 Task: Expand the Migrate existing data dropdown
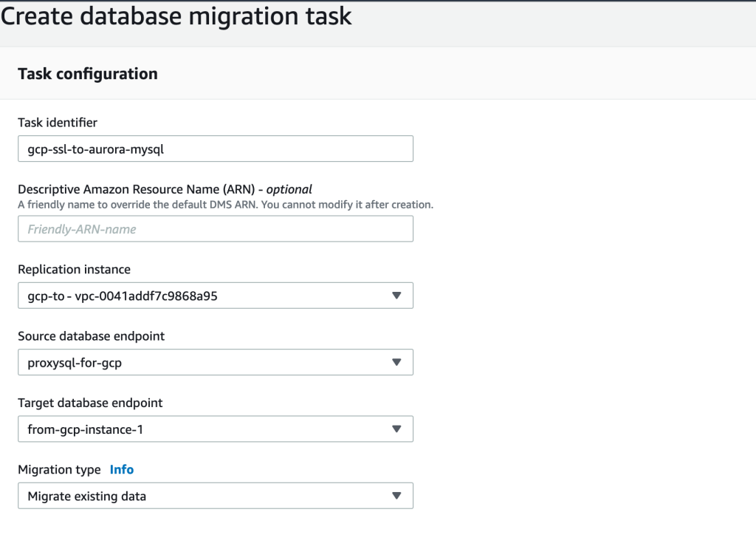click(207, 496)
